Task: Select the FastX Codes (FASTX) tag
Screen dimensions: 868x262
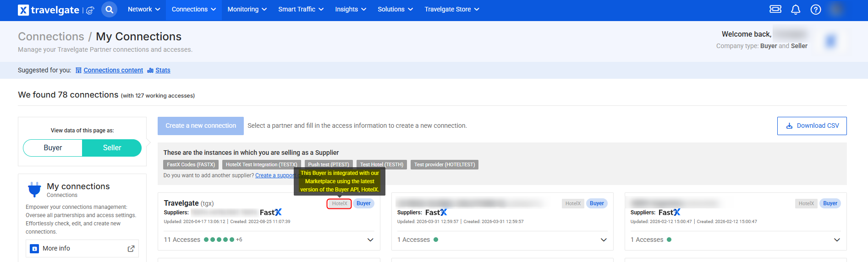Action: pyautogui.click(x=191, y=164)
